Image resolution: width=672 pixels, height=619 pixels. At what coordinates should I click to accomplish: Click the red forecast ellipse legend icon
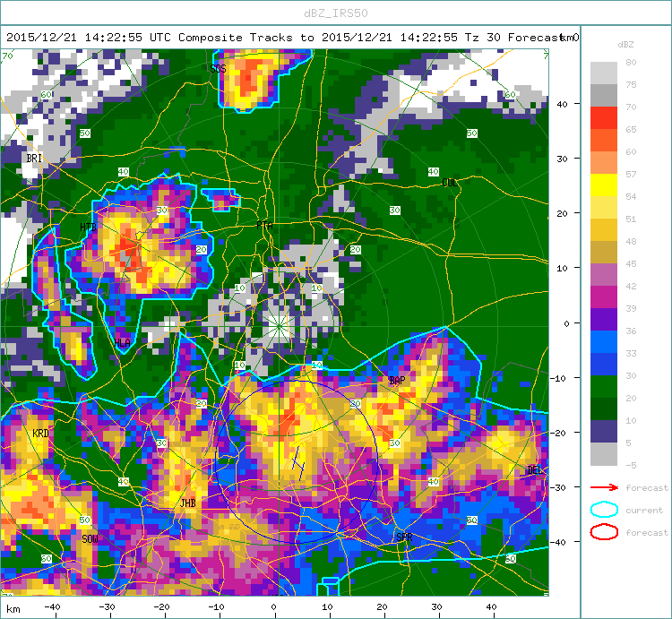coord(604,532)
